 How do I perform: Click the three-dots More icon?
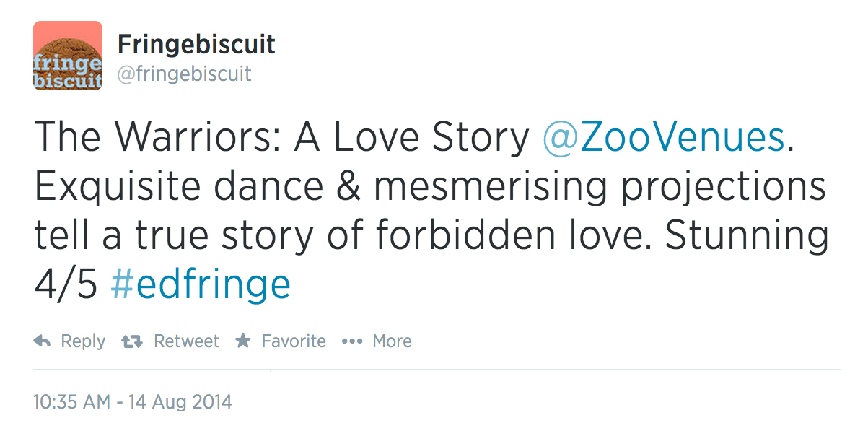(351, 341)
